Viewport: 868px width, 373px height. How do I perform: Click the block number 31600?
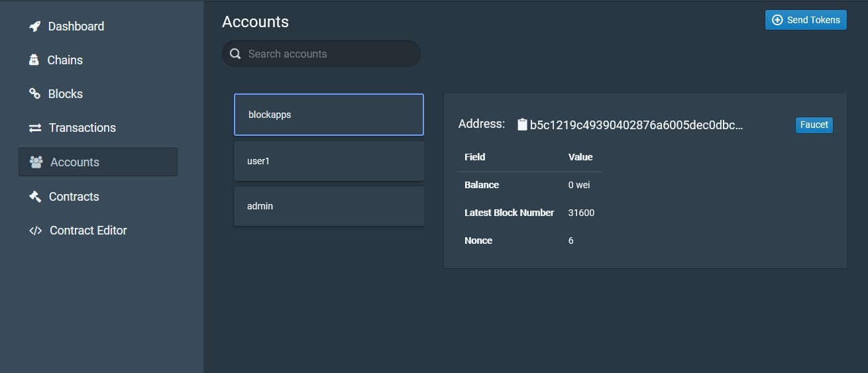coord(581,213)
